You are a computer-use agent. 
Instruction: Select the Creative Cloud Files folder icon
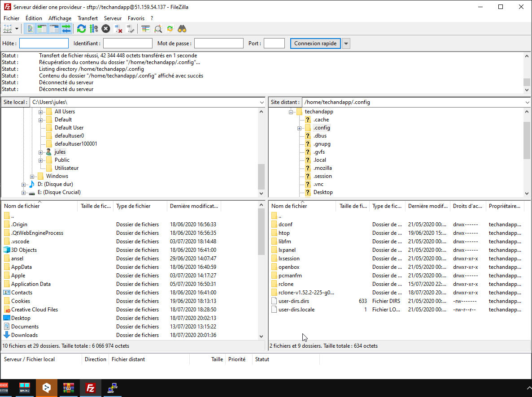click(7, 310)
